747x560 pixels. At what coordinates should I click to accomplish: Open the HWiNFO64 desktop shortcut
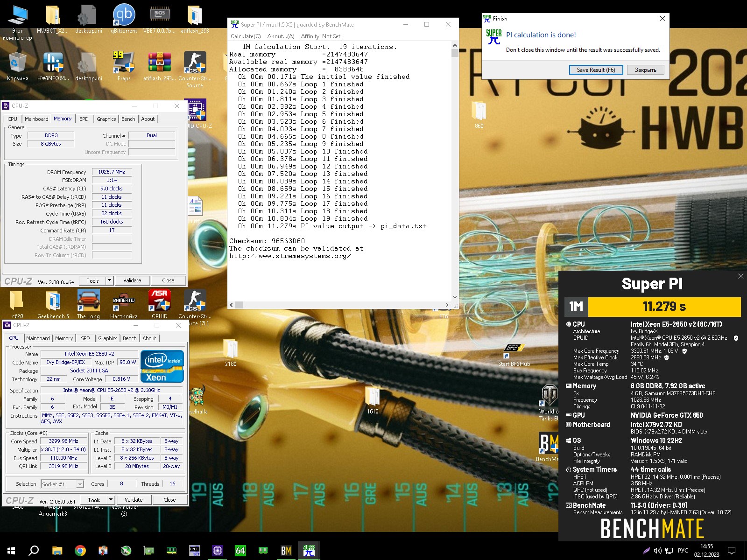pos(53,66)
